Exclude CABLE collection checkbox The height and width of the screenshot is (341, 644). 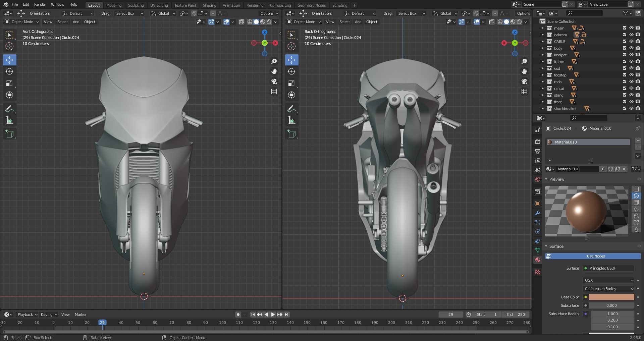(624, 42)
